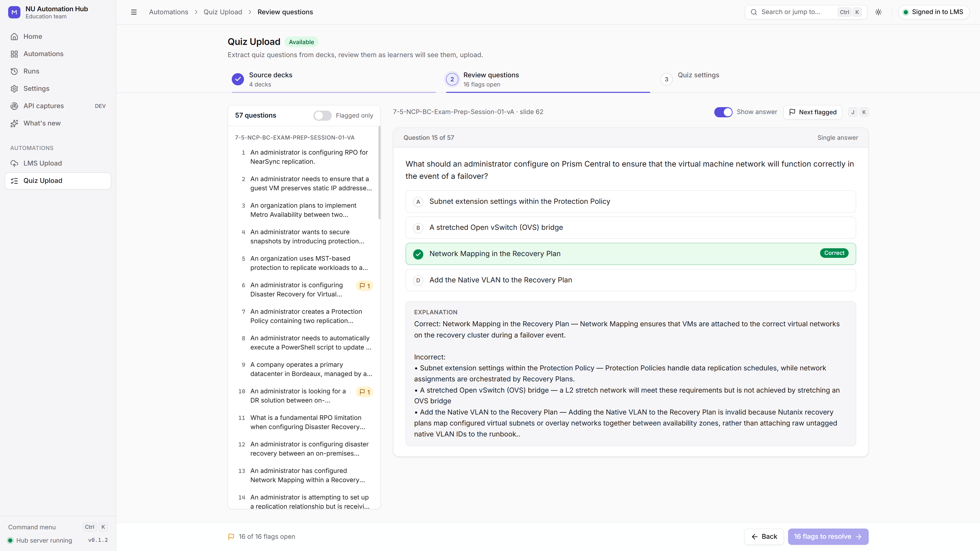Select answer option D Add the Native VLAN
Viewport: 980px width, 551px height.
pyautogui.click(x=630, y=280)
